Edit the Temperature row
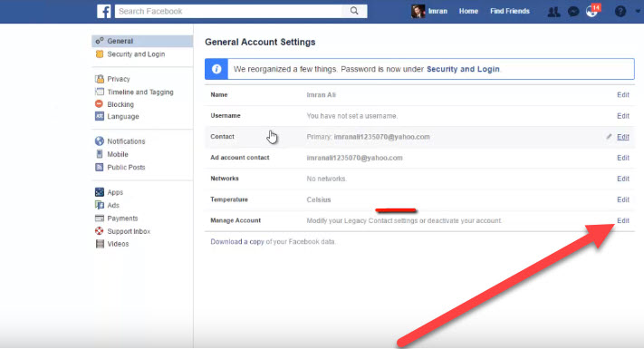The width and height of the screenshot is (644, 349). pyautogui.click(x=622, y=199)
